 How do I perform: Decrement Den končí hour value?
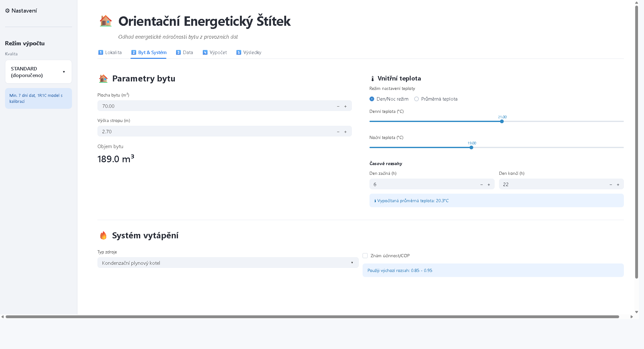pyautogui.click(x=611, y=185)
